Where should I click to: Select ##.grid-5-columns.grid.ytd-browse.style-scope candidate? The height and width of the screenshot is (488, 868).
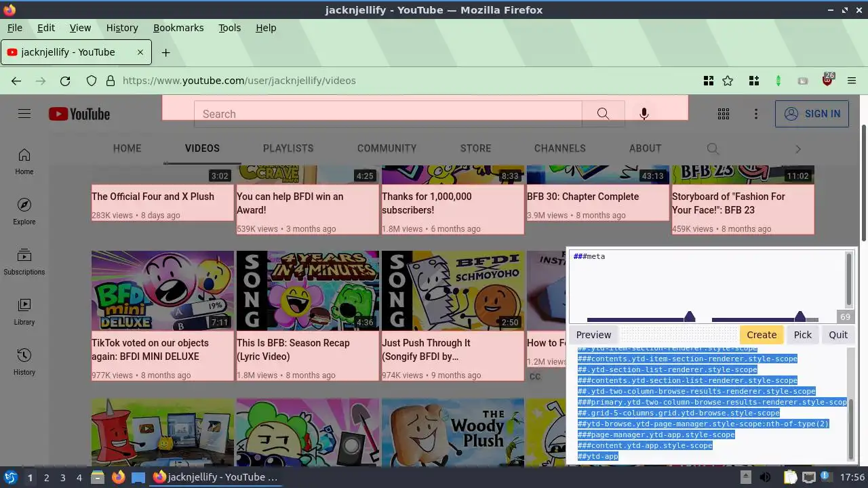pos(678,413)
